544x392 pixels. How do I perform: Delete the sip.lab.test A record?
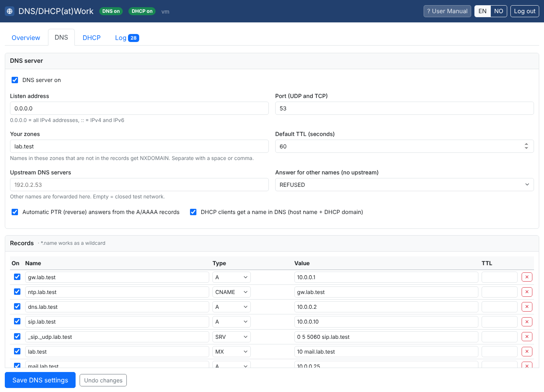click(x=527, y=322)
